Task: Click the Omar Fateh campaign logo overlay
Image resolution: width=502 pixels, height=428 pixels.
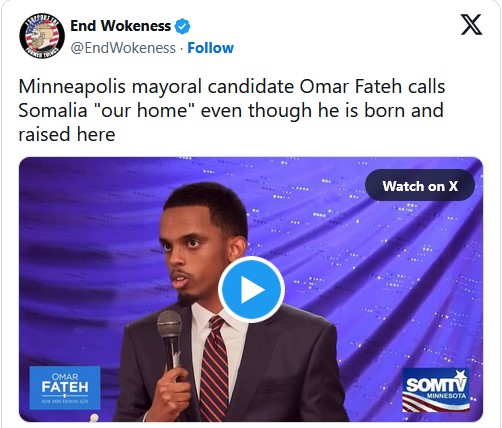Action: pyautogui.click(x=65, y=388)
